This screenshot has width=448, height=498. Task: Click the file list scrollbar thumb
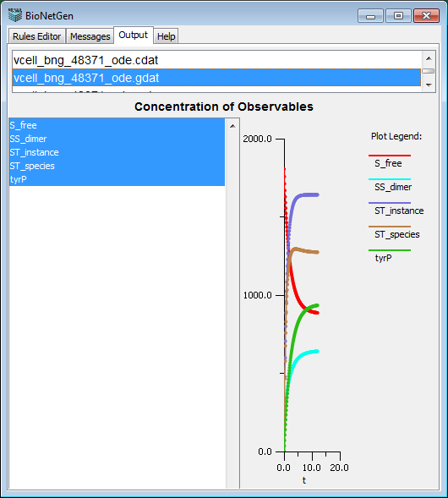[429, 71]
